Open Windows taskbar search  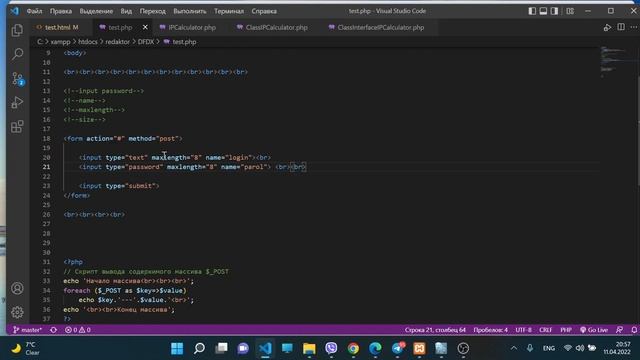[x=199, y=349]
